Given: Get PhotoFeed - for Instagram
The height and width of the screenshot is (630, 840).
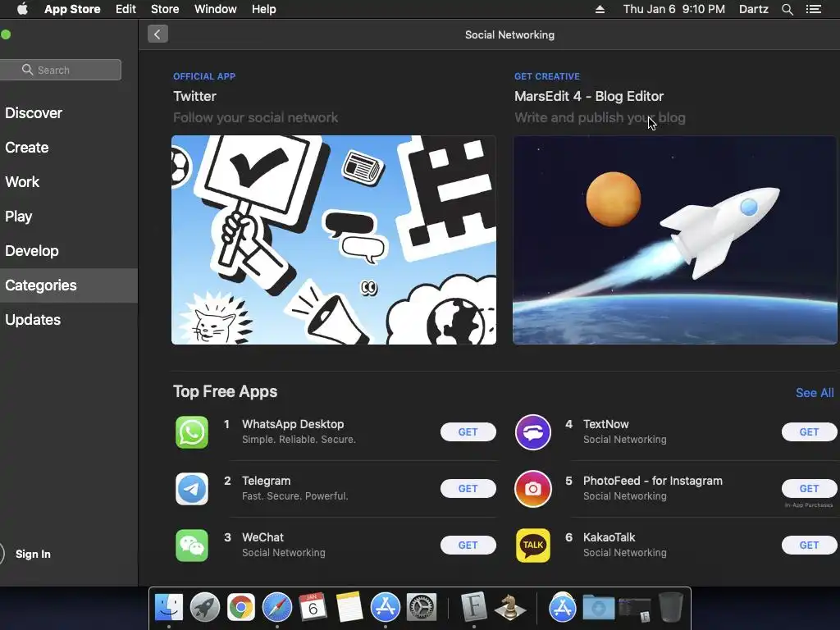Looking at the screenshot, I should click(x=810, y=489).
